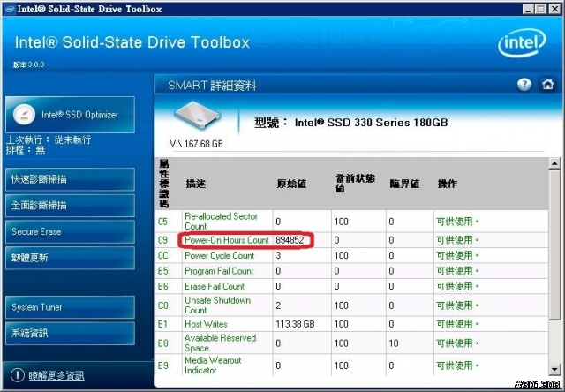This screenshot has height=392, width=565.
Task: Open the help question mark icon
Action: coord(524,85)
